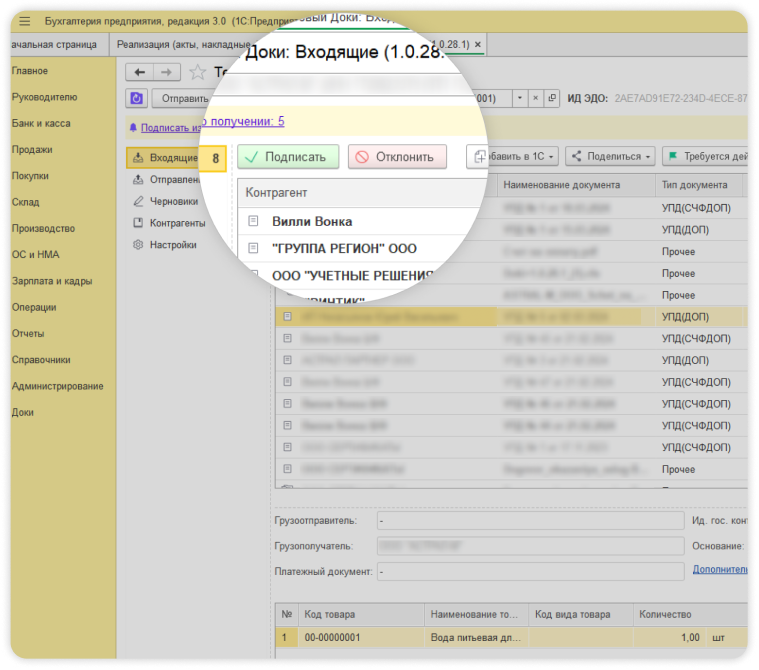759x670 pixels.
Task: Close the Доки: Входящие tab
Action: coord(478,44)
